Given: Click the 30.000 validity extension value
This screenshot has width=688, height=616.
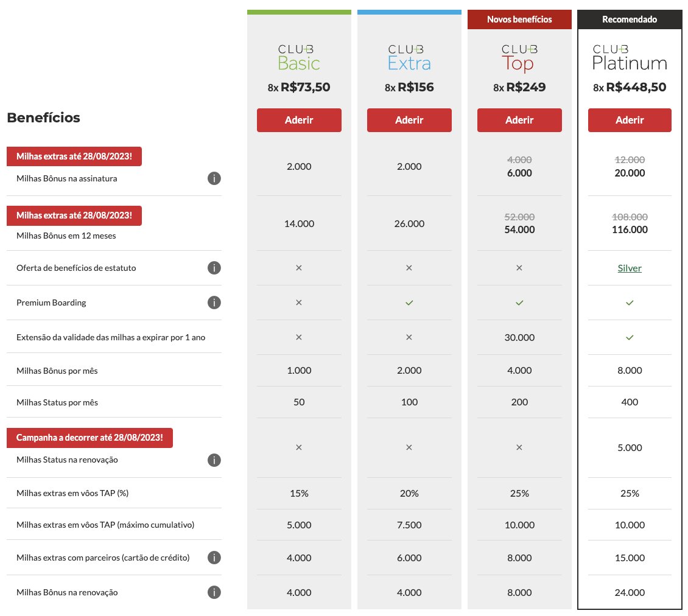Looking at the screenshot, I should pyautogui.click(x=519, y=337).
